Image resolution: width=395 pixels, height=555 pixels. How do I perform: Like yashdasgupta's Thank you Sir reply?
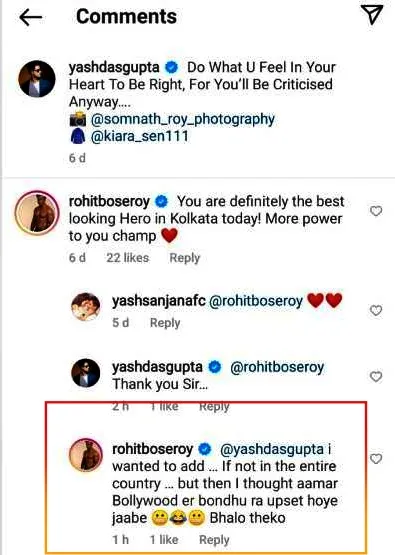(x=376, y=377)
